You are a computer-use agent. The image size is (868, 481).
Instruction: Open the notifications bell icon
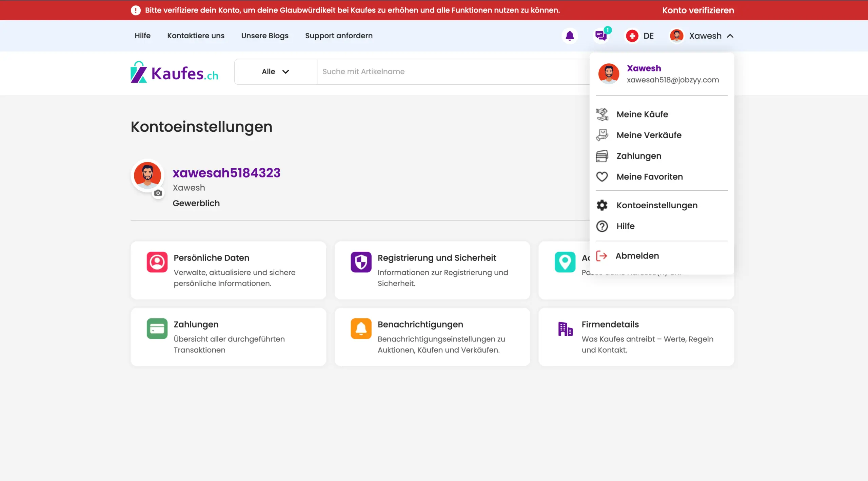[570, 36]
